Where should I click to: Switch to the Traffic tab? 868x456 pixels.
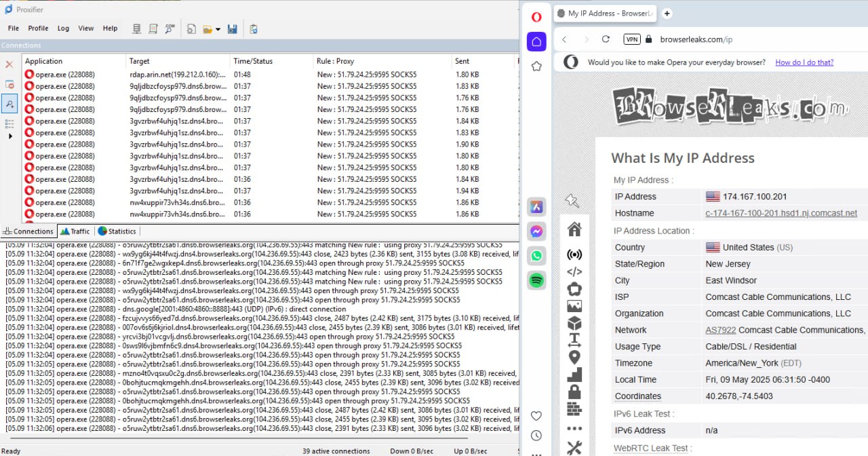point(75,231)
